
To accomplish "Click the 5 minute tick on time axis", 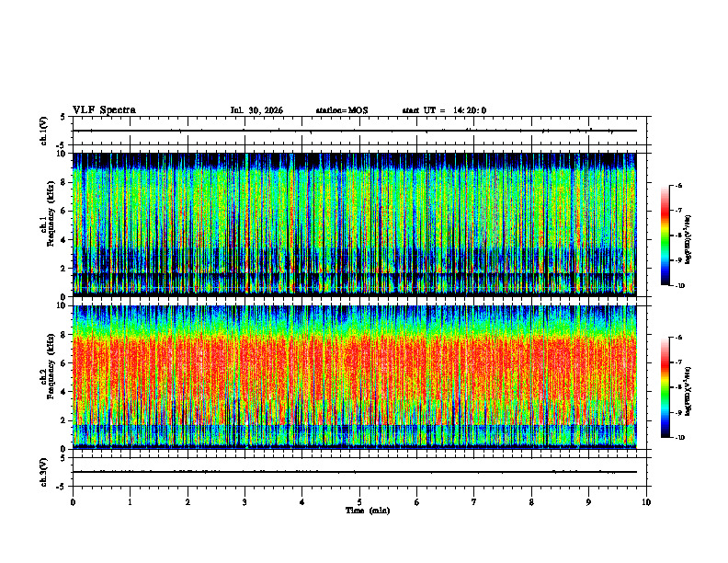I will pos(359,502).
